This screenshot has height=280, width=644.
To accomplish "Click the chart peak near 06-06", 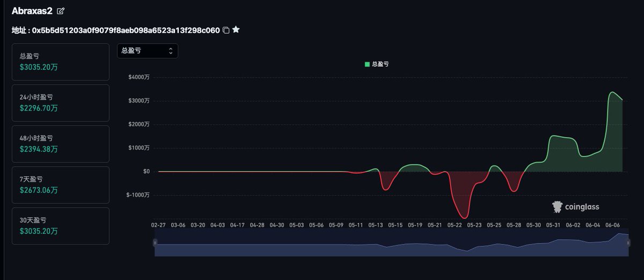I will point(612,92).
